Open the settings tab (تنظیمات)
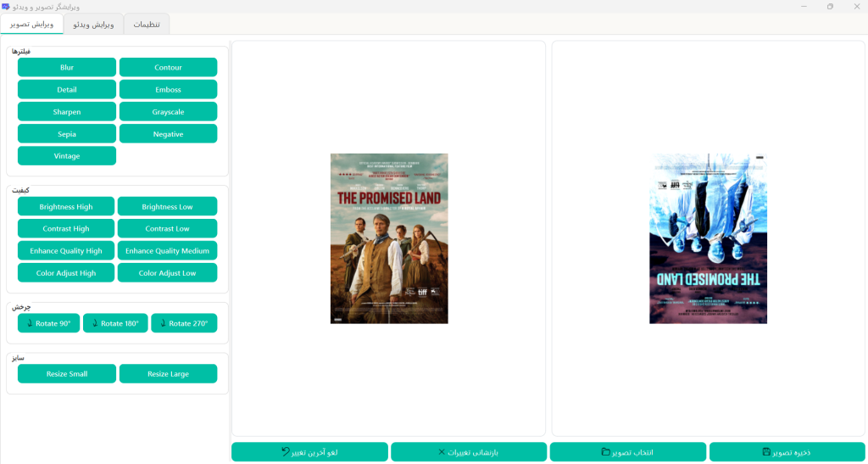 pos(147,25)
